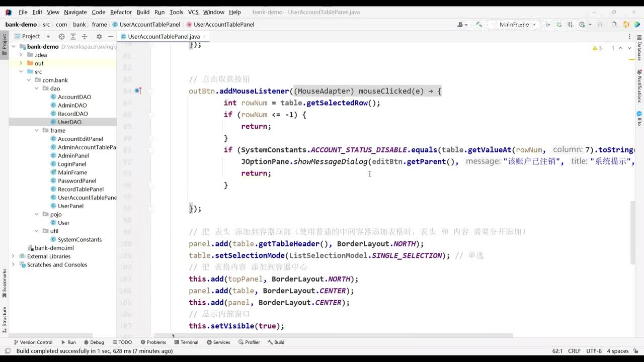Collapse the dao package
This screenshot has width=644, height=362.
click(37, 88)
